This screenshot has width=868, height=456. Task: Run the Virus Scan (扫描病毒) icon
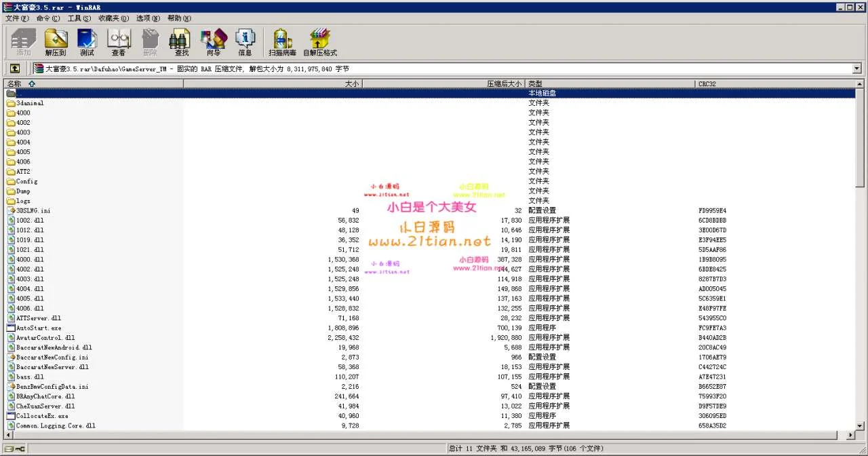tap(282, 42)
